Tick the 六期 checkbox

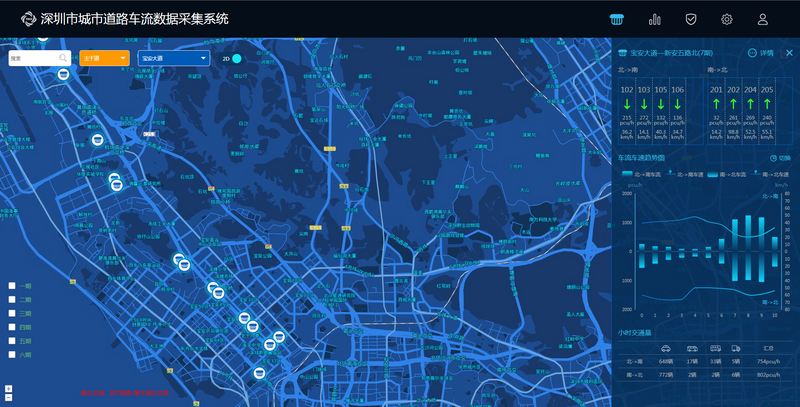click(x=12, y=354)
